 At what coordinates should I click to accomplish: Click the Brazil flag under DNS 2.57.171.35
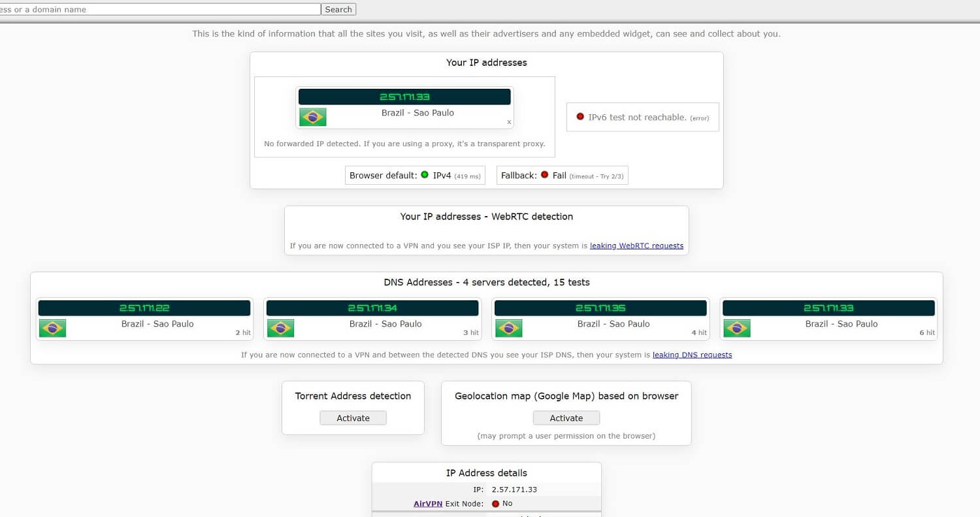[x=508, y=328]
